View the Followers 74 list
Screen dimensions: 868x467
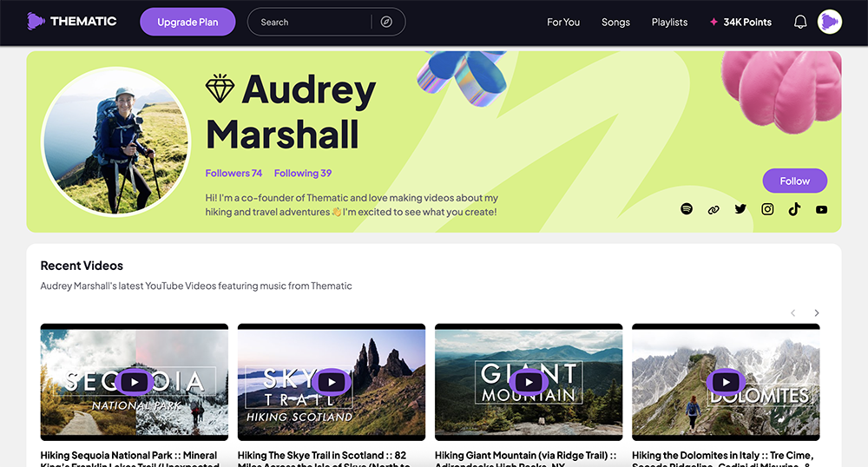(x=233, y=174)
